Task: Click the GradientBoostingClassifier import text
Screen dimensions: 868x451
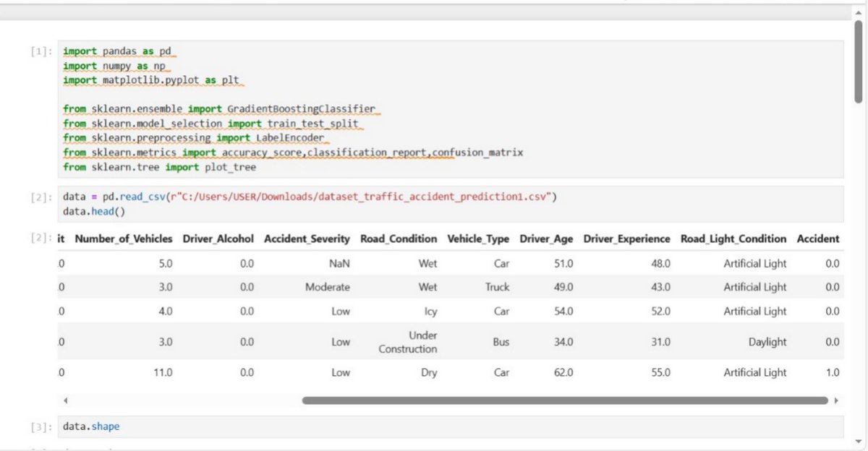Action: [302, 109]
